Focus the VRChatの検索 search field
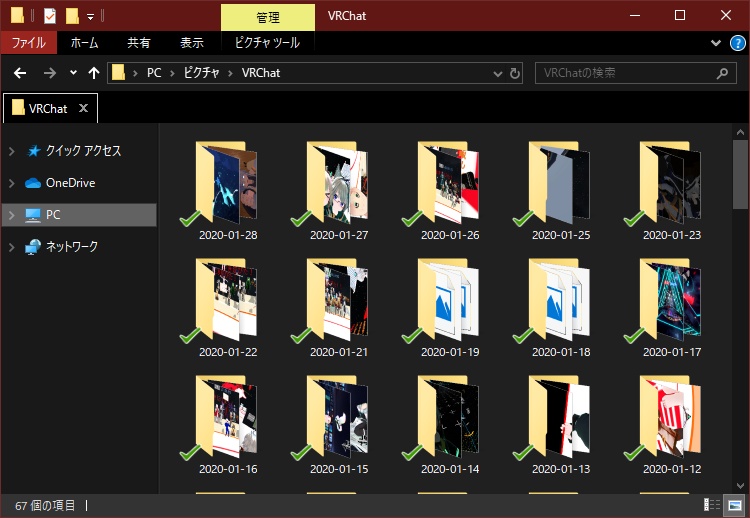750x518 pixels. (635, 73)
